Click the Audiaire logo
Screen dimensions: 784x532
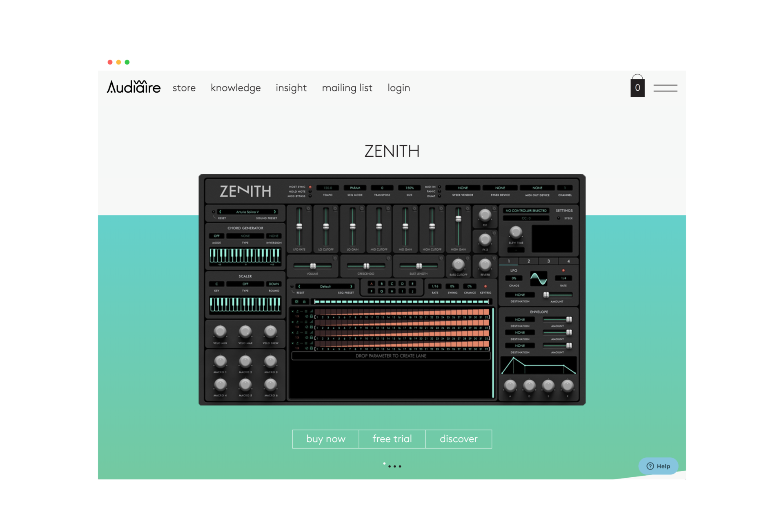coord(134,87)
